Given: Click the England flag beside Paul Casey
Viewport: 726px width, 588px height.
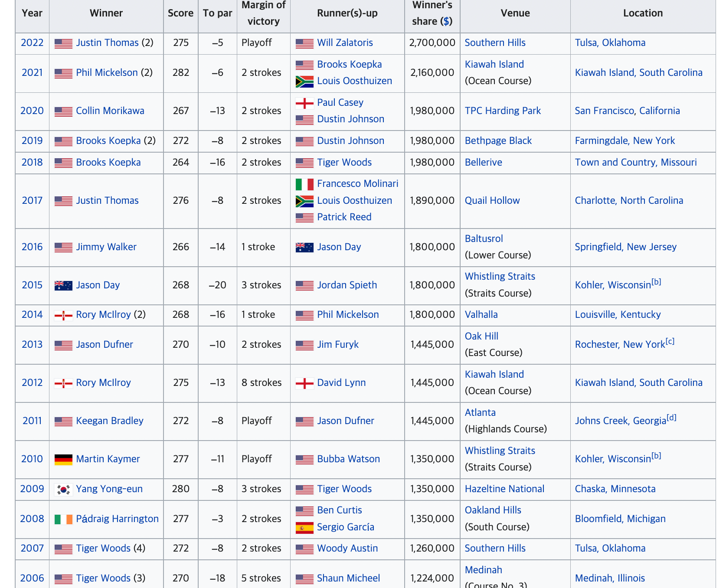Looking at the screenshot, I should [x=304, y=103].
